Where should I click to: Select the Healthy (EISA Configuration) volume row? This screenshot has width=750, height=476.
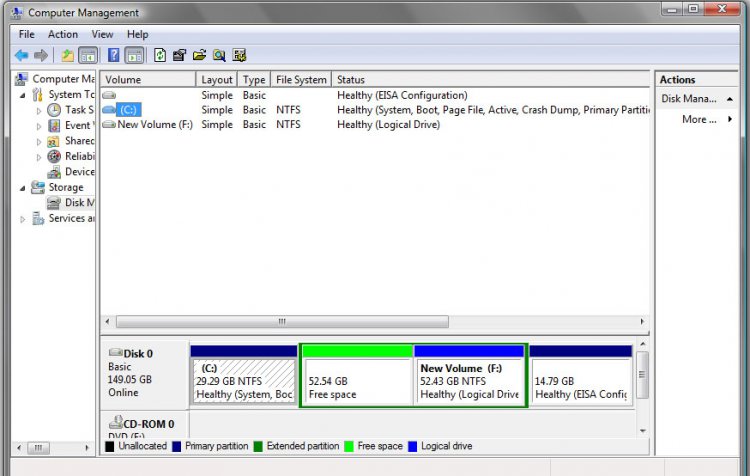coord(375,95)
